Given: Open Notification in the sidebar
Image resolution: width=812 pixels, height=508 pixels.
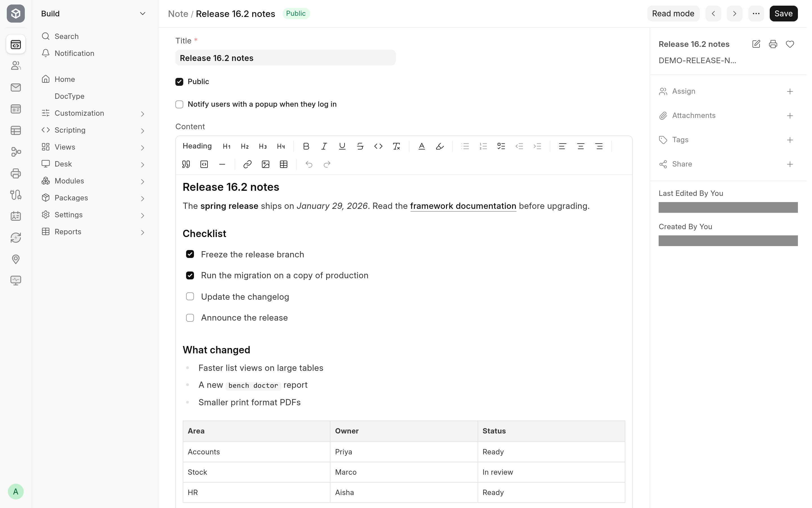Looking at the screenshot, I should tap(93, 53).
